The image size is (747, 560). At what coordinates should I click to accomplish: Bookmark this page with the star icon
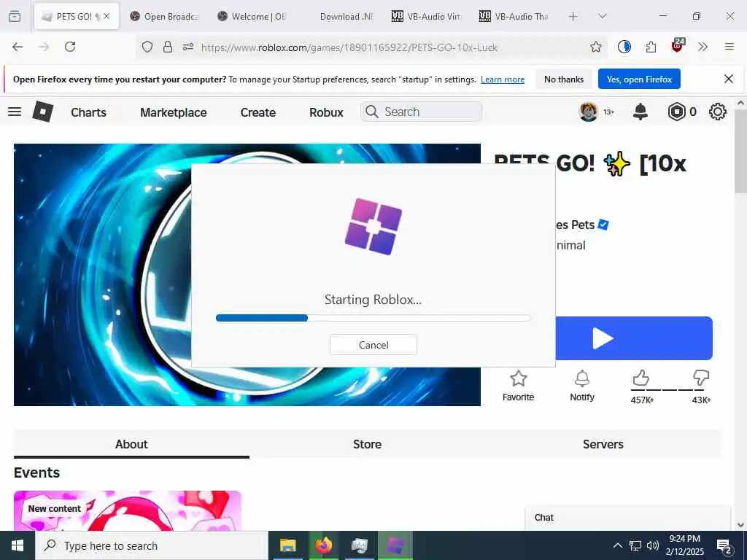point(595,47)
